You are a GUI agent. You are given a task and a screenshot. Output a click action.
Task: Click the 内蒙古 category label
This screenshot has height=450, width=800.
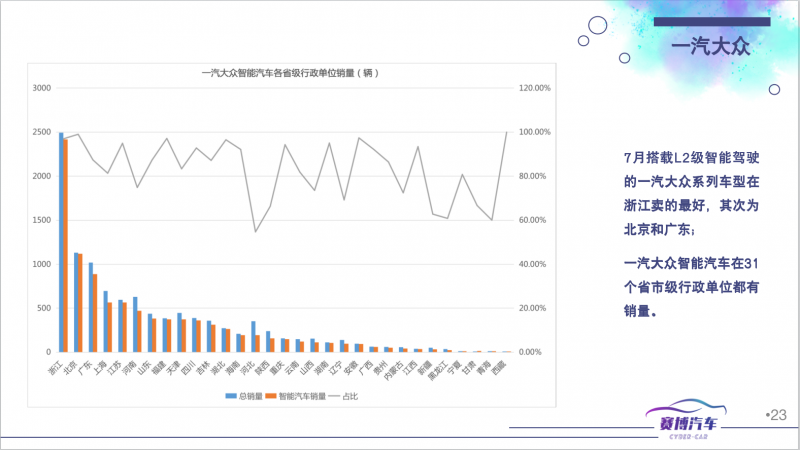click(x=393, y=370)
